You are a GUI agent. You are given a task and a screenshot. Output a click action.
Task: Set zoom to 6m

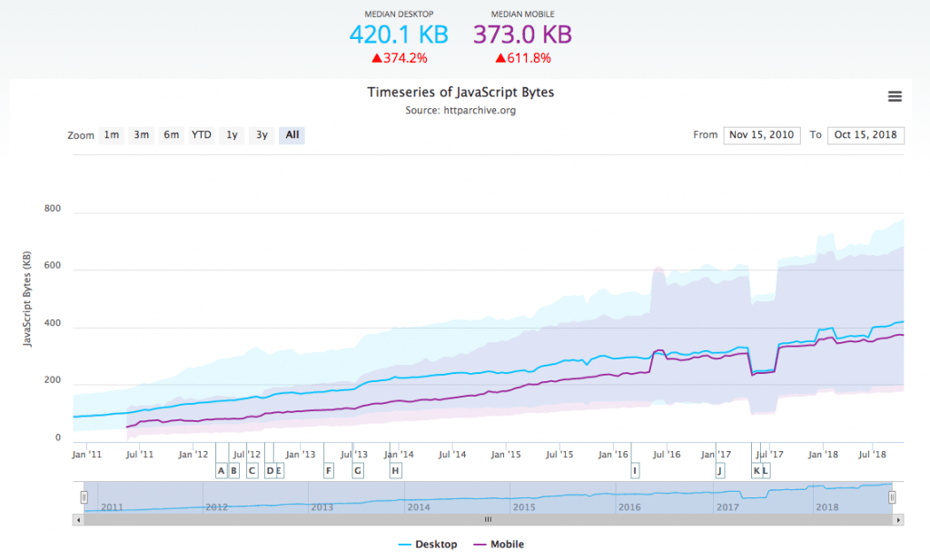[x=171, y=135]
